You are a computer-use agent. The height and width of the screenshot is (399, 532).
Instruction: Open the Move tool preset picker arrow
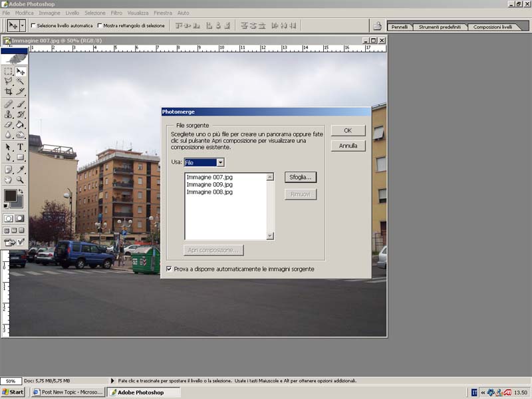[23, 25]
